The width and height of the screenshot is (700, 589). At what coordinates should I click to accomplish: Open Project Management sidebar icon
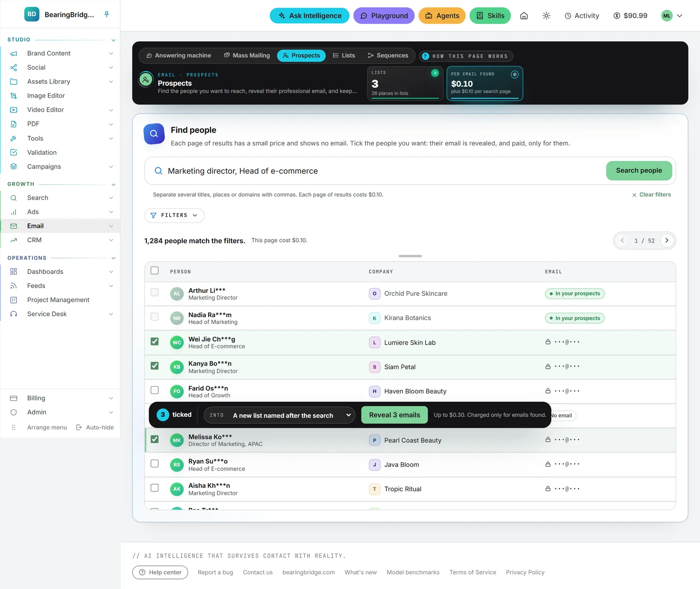pos(14,300)
